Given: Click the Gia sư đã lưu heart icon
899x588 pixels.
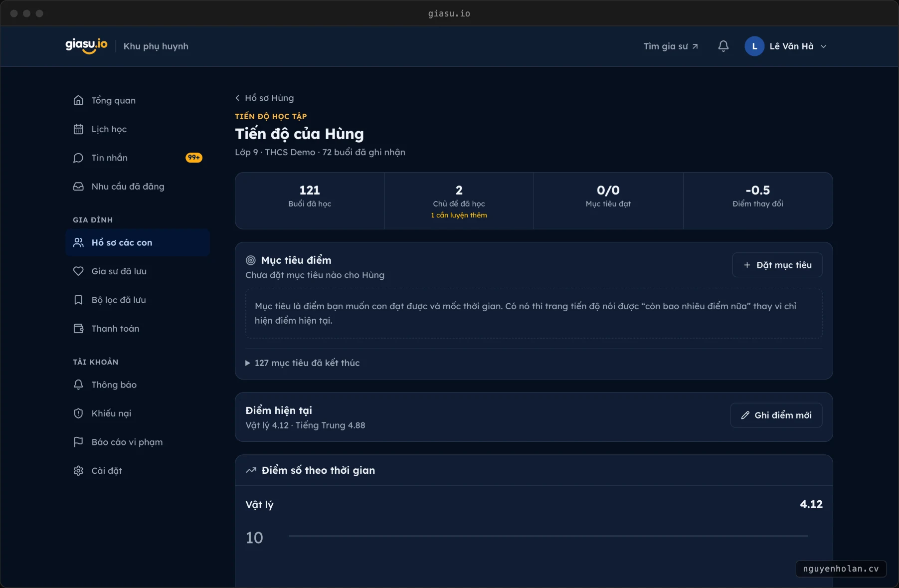Looking at the screenshot, I should 78,271.
